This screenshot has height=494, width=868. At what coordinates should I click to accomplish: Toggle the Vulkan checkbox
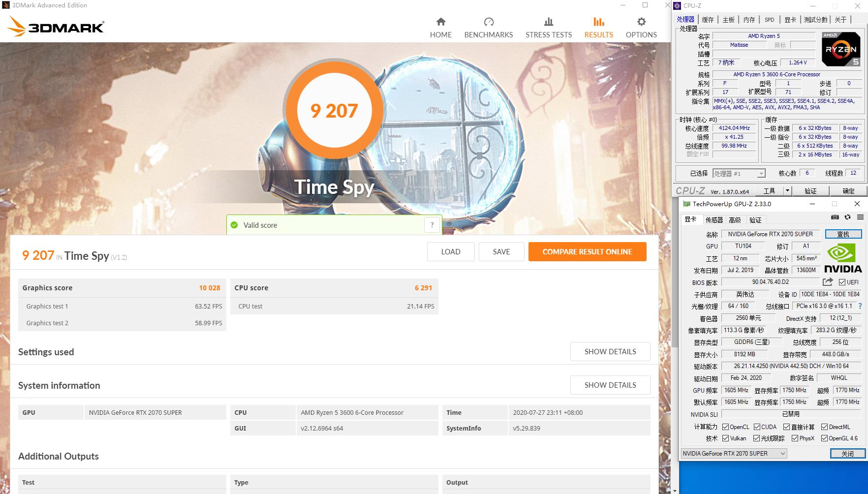point(725,438)
